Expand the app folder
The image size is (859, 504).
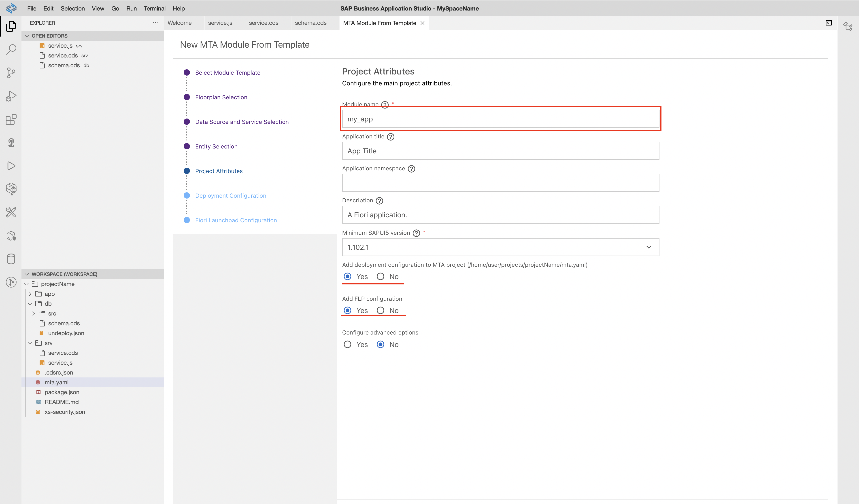[30, 294]
